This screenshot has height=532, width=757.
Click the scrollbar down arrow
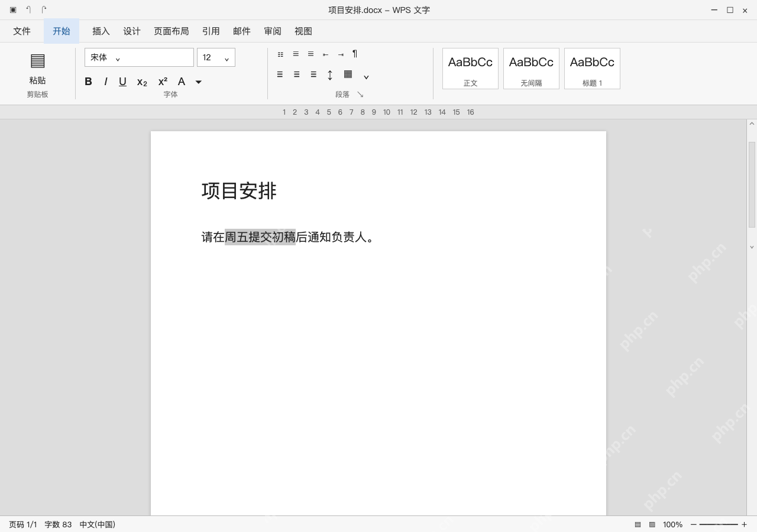752,247
